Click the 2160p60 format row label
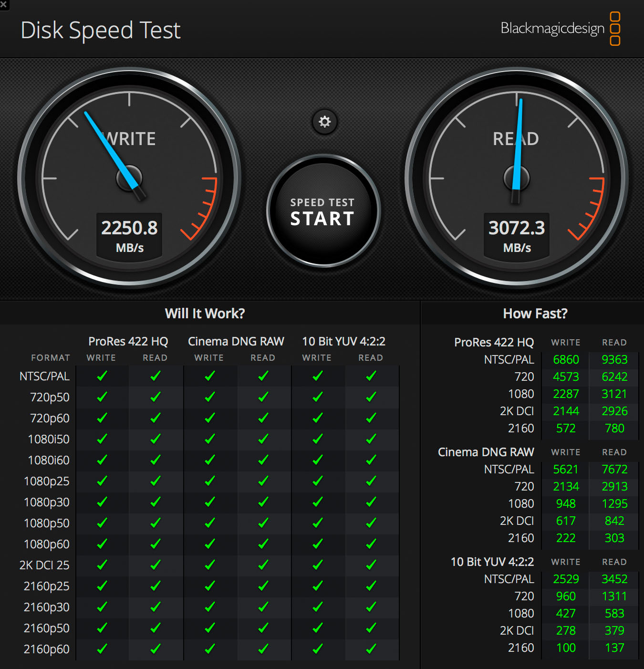Image resolution: width=644 pixels, height=669 pixels. click(x=47, y=649)
